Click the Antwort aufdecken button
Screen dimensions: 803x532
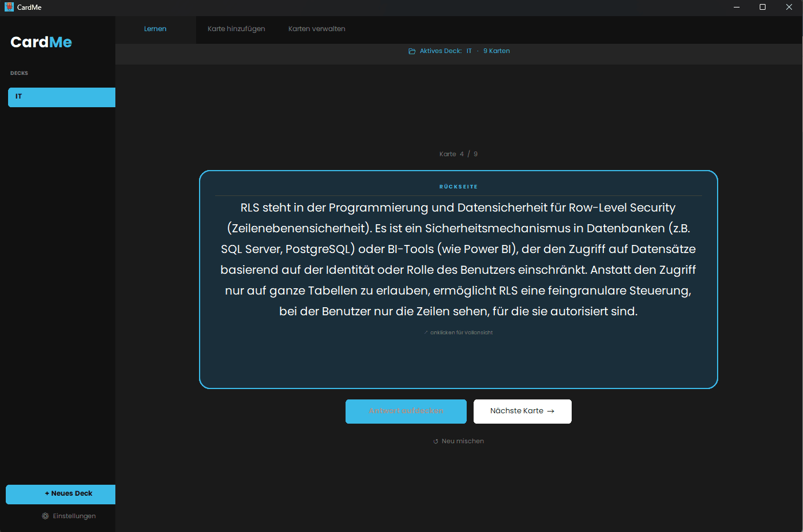(406, 411)
